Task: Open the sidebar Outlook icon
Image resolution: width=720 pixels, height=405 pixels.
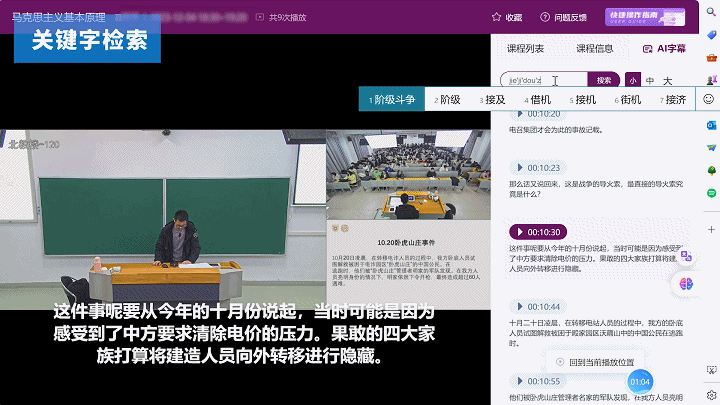Action: pos(711,125)
